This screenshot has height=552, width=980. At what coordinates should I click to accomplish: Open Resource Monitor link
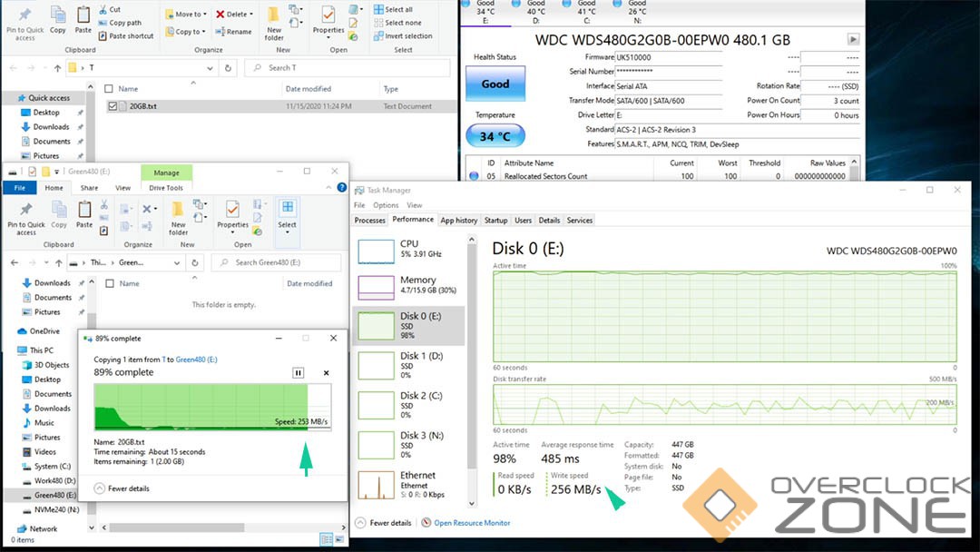[472, 523]
